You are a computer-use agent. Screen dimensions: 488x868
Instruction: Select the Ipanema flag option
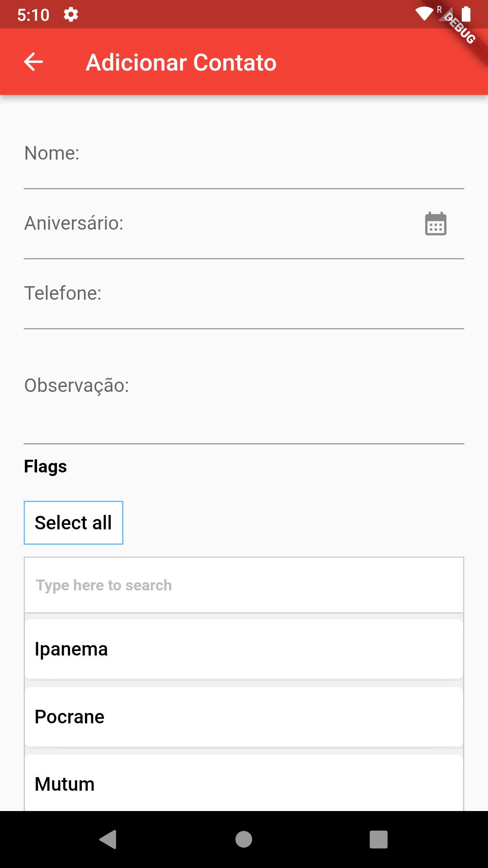(x=244, y=649)
